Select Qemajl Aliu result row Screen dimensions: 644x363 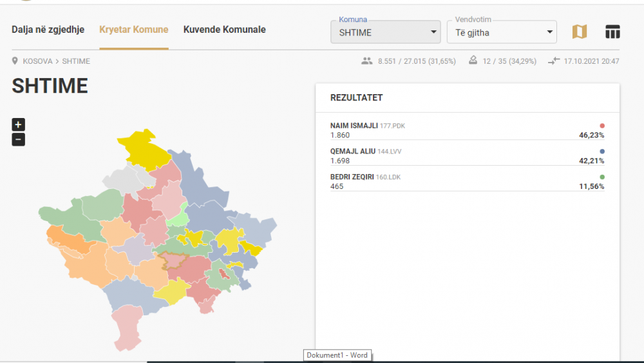[467, 156]
